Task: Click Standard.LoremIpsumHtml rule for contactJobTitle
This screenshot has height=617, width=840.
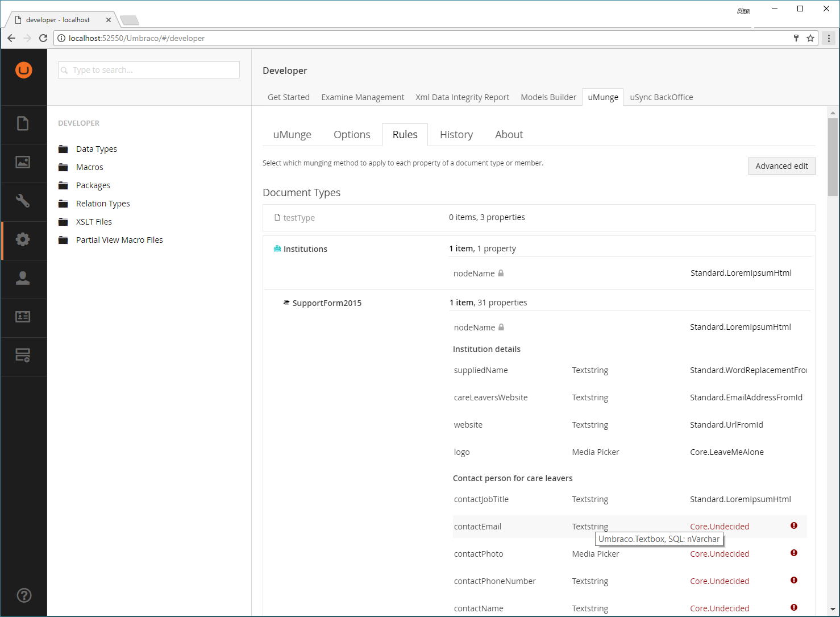Action: (741, 499)
